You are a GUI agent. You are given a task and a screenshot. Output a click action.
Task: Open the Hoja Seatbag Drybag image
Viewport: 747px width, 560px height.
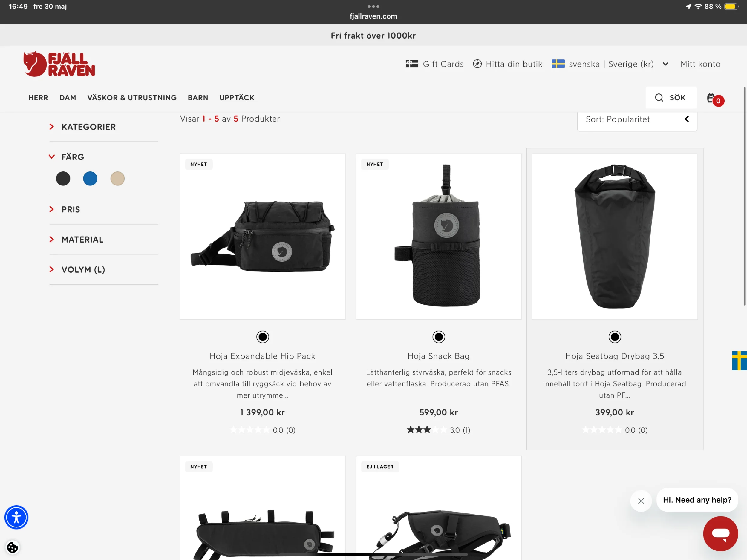click(615, 236)
